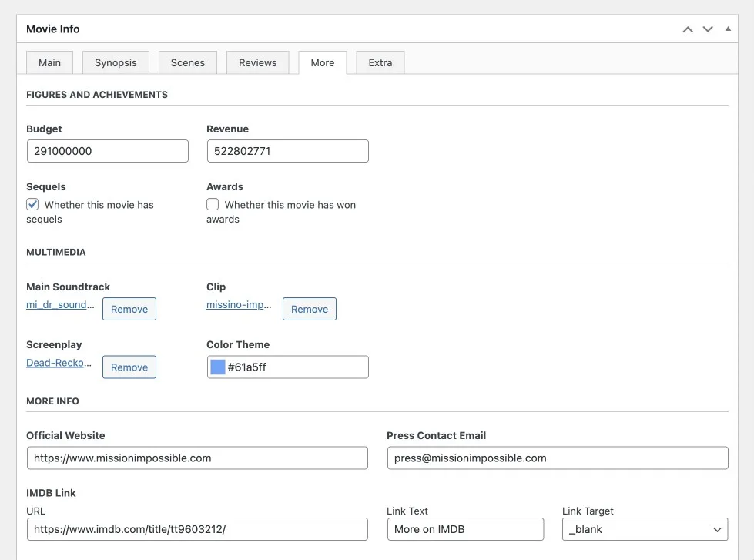Remove the Clip file
Screen dimensions: 754x560
(x=310, y=309)
